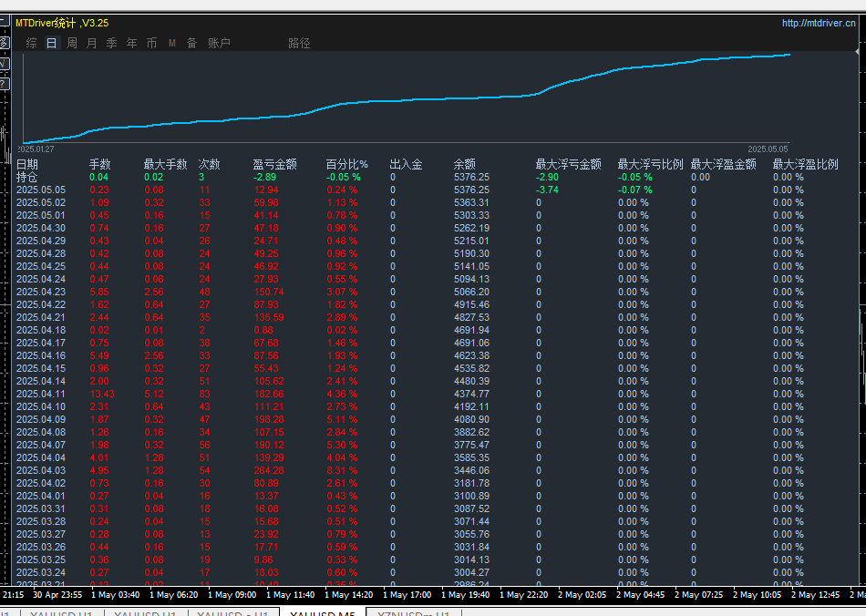Open the http://mtdriver.cn link

pos(818,24)
